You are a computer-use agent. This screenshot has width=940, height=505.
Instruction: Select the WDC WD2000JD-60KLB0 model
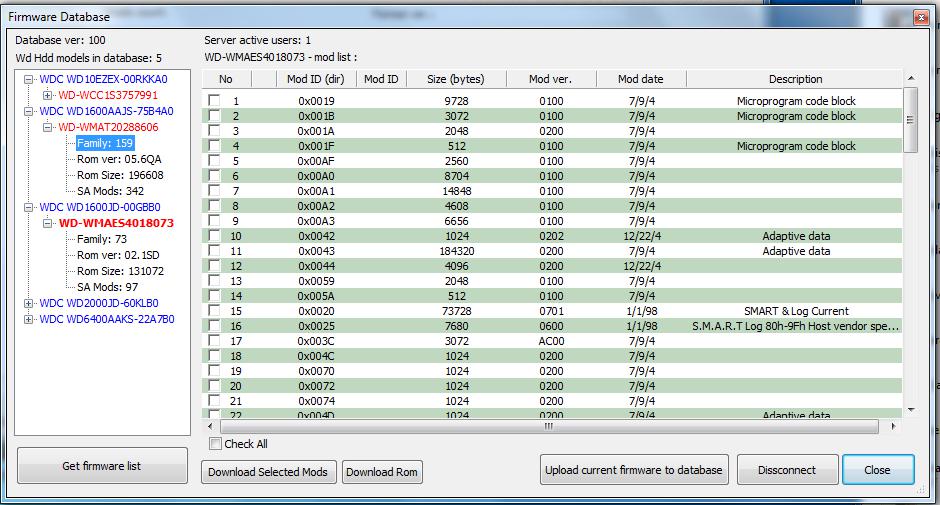coord(99,303)
